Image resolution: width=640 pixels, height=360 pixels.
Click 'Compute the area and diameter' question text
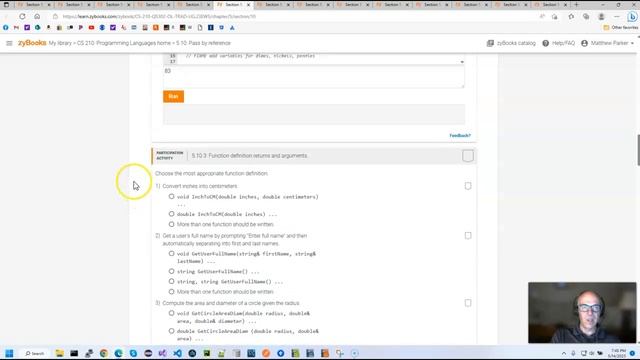[x=231, y=303]
